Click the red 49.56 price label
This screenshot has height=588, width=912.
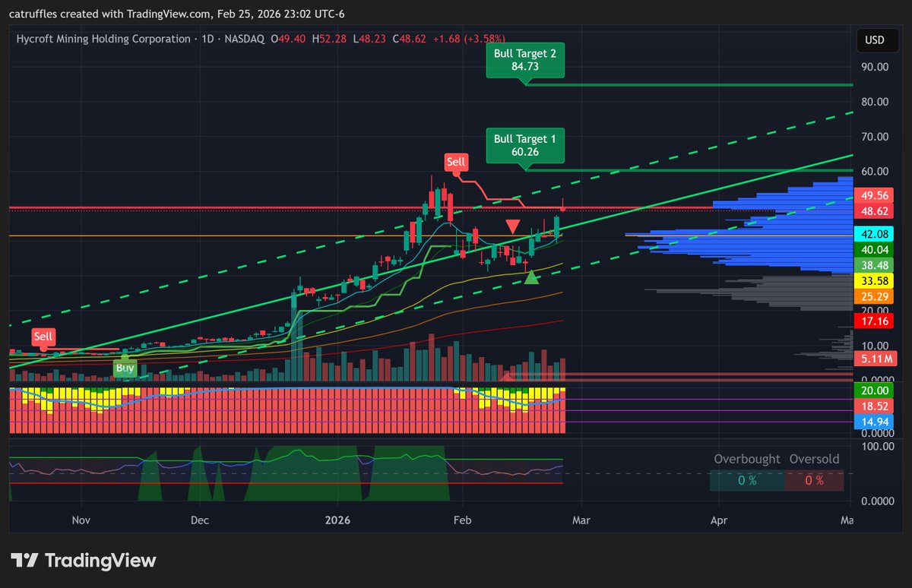pyautogui.click(x=875, y=195)
